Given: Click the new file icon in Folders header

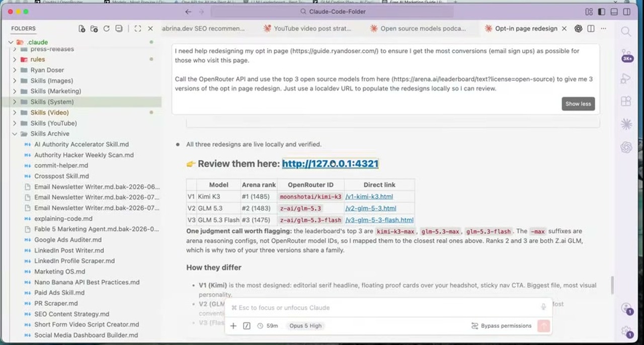Looking at the screenshot, I should tap(82, 29).
